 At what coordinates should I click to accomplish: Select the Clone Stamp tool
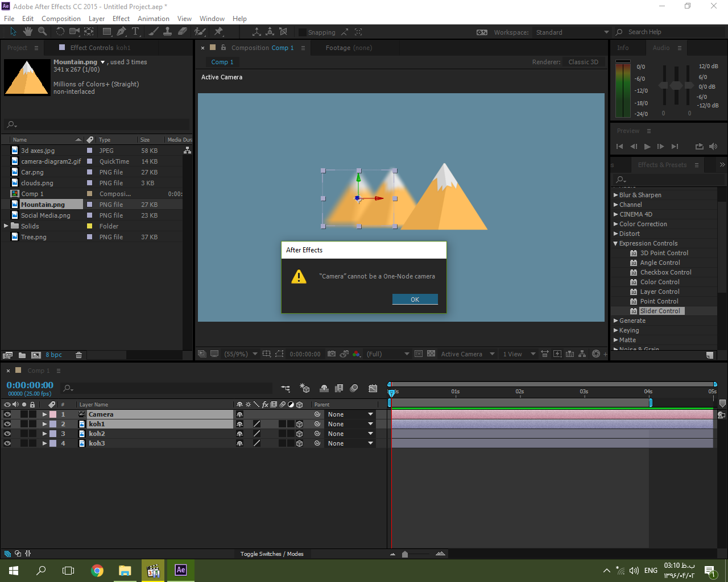coord(168,32)
